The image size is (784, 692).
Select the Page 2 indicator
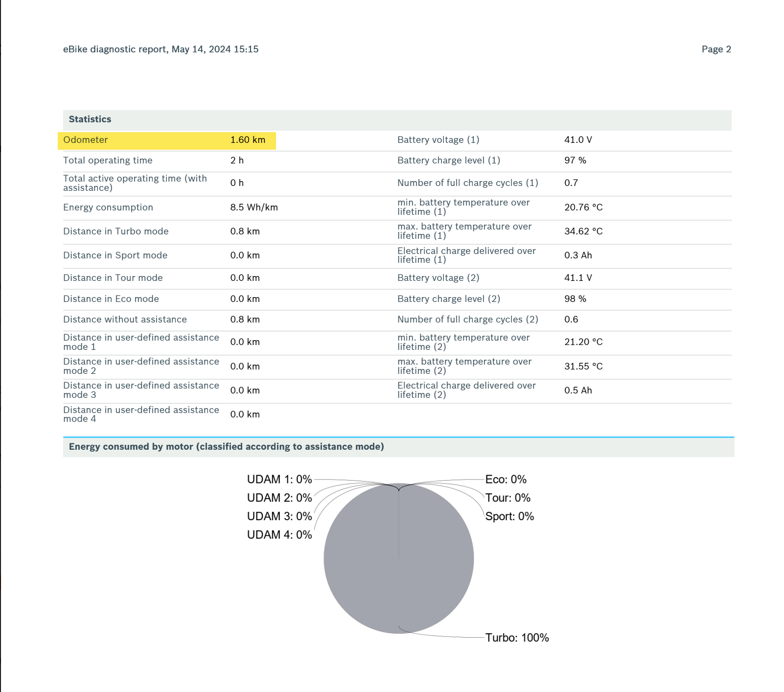(716, 49)
